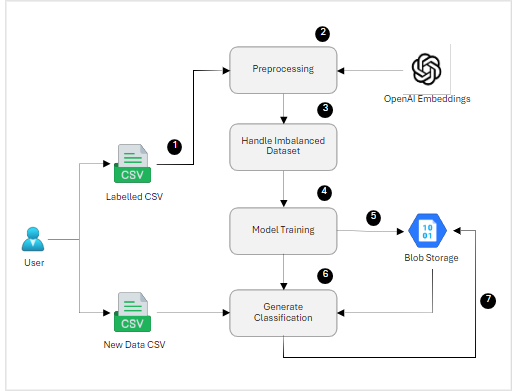
Task: Click the 'User' text label
Action: pos(34,263)
